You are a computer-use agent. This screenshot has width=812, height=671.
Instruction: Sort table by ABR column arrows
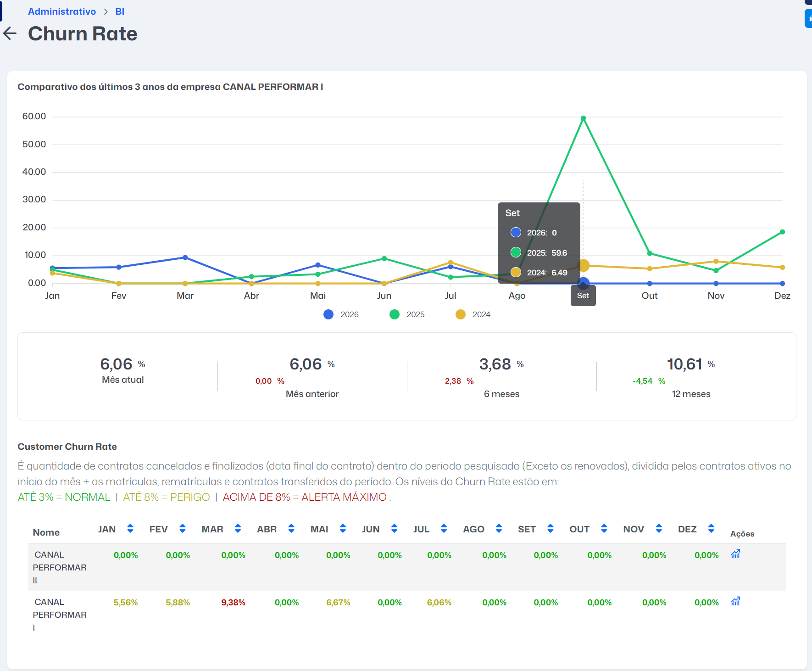(x=291, y=529)
